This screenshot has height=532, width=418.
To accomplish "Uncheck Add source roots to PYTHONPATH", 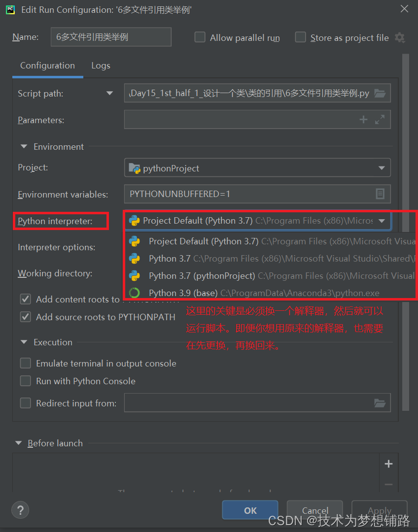I will (25, 317).
